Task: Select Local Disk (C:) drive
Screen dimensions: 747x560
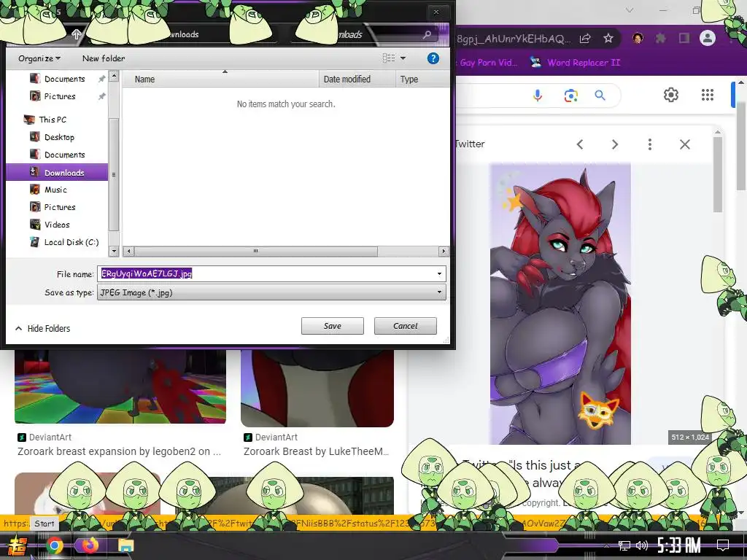Action: 71,242
